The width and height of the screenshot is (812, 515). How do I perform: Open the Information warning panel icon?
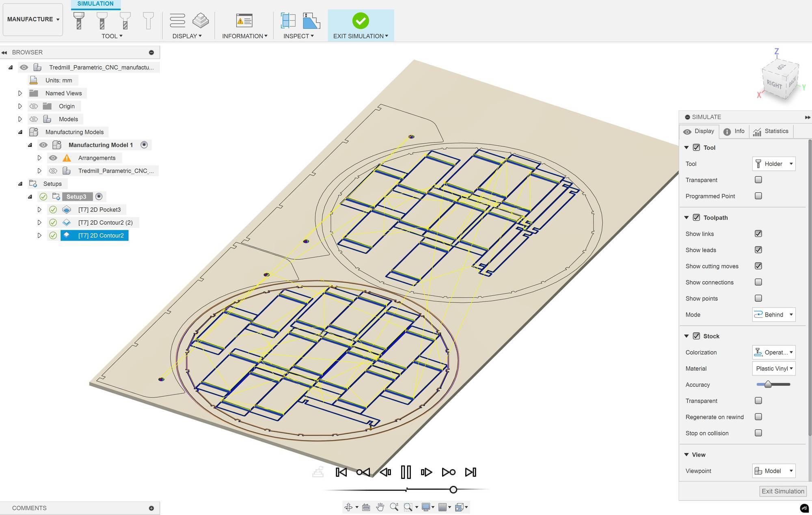[244, 20]
